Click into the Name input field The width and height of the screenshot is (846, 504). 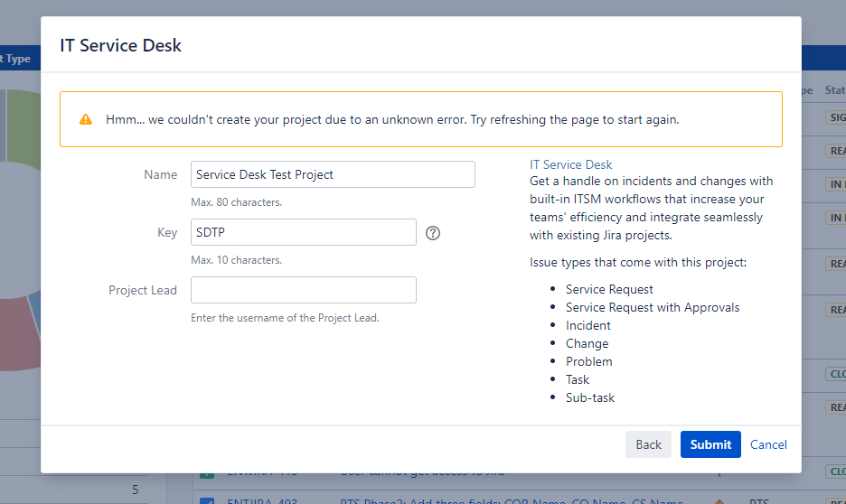click(333, 174)
